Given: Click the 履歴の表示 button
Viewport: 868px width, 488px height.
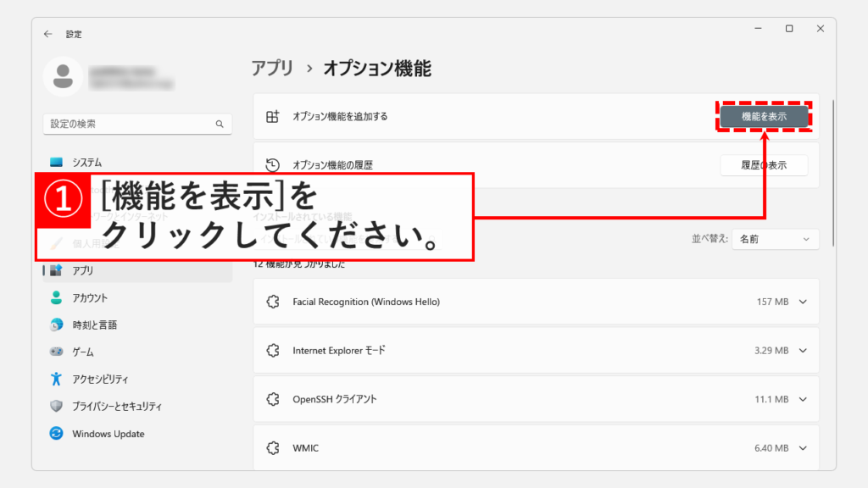Looking at the screenshot, I should pos(764,165).
